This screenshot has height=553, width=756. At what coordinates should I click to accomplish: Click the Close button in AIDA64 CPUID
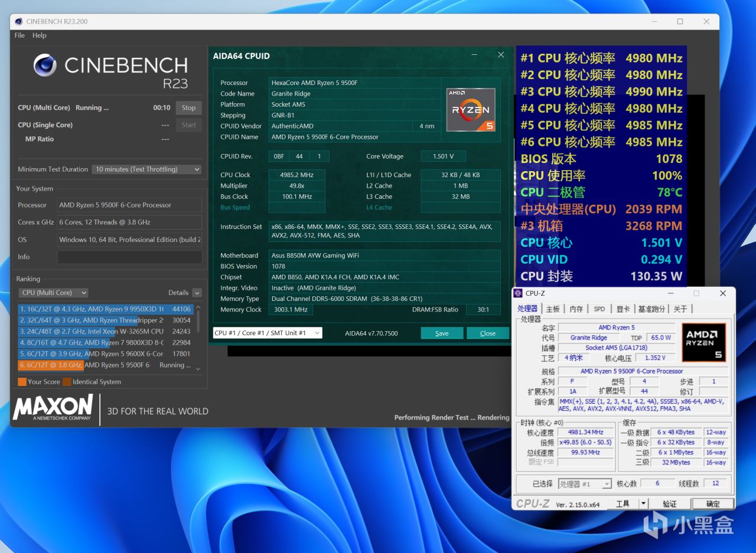(x=488, y=333)
